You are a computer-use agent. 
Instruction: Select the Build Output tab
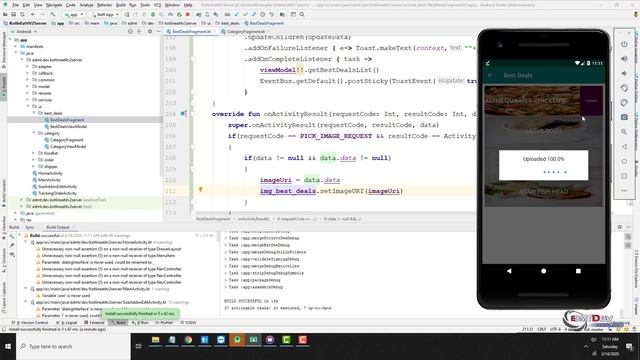[x=58, y=227]
